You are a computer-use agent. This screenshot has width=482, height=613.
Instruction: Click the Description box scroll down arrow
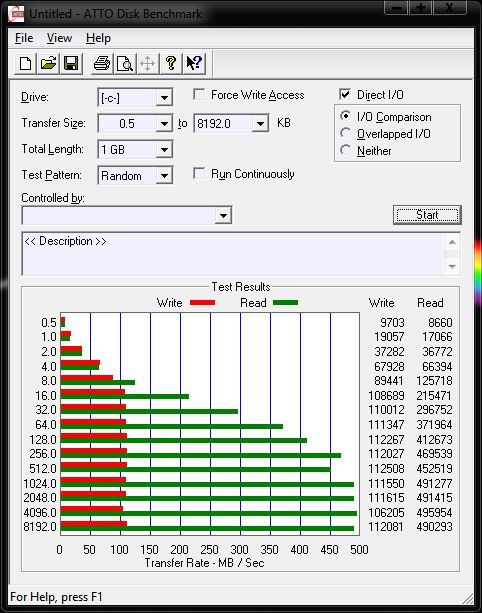452,266
